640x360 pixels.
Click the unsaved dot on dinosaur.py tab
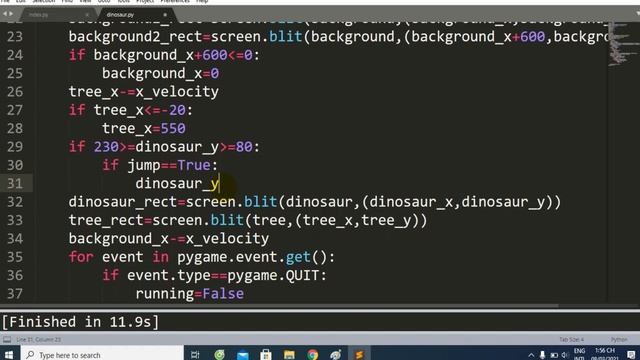tap(165, 15)
